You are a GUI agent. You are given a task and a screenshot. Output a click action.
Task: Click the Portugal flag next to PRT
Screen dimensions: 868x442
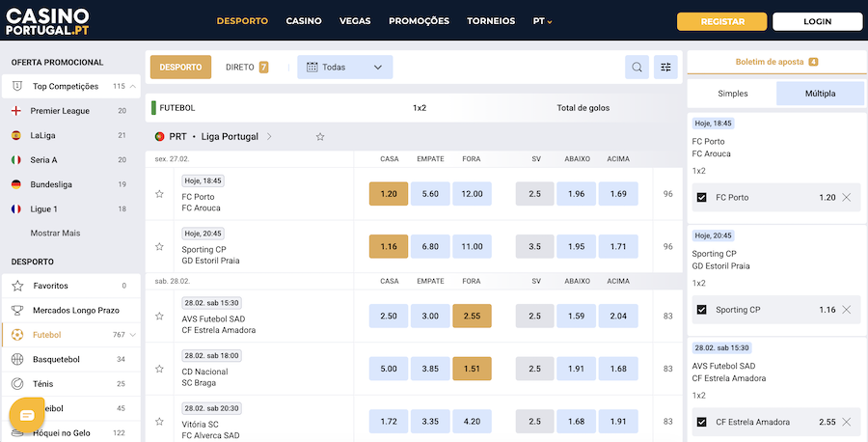tap(159, 136)
